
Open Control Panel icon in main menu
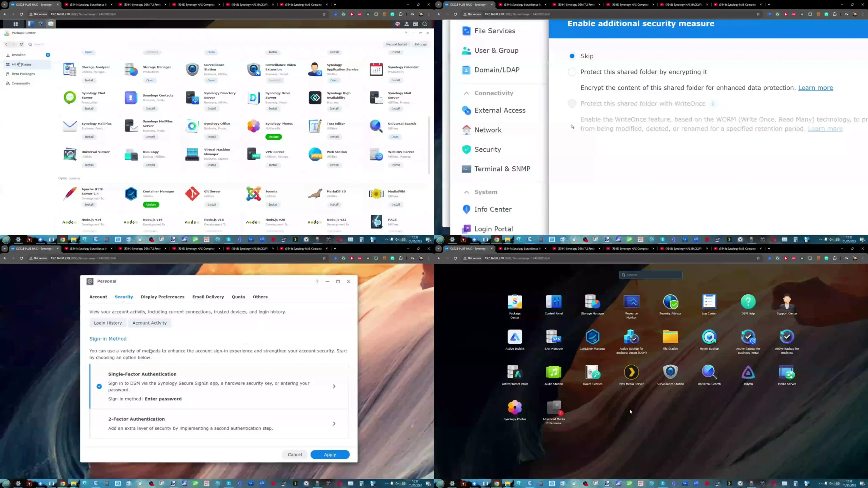point(554,304)
